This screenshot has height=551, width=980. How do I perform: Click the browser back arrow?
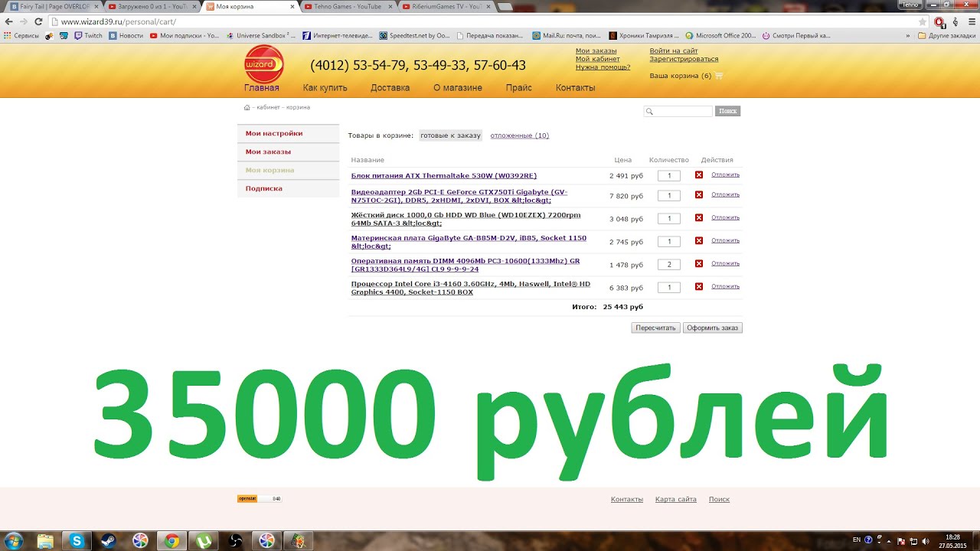pyautogui.click(x=9, y=21)
